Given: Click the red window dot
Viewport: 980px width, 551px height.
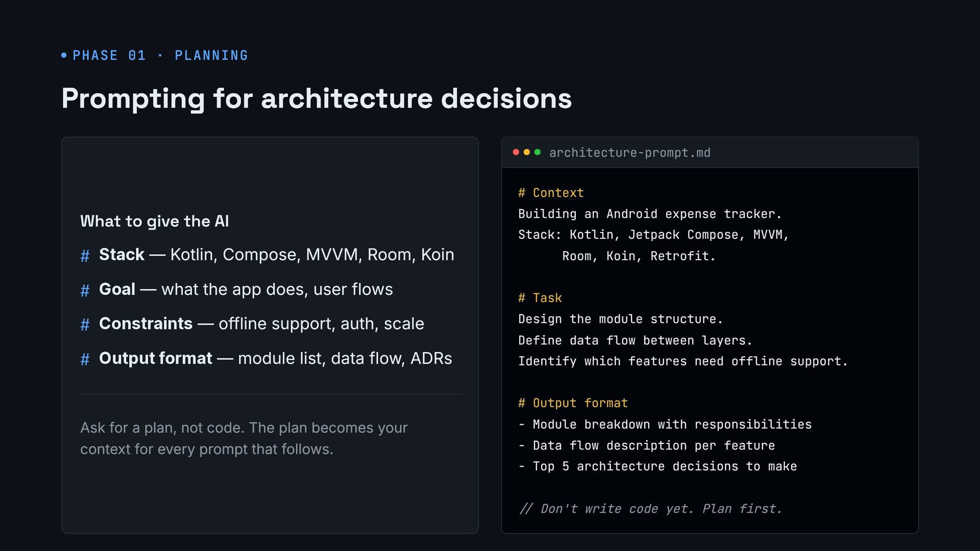Looking at the screenshot, I should coord(516,152).
